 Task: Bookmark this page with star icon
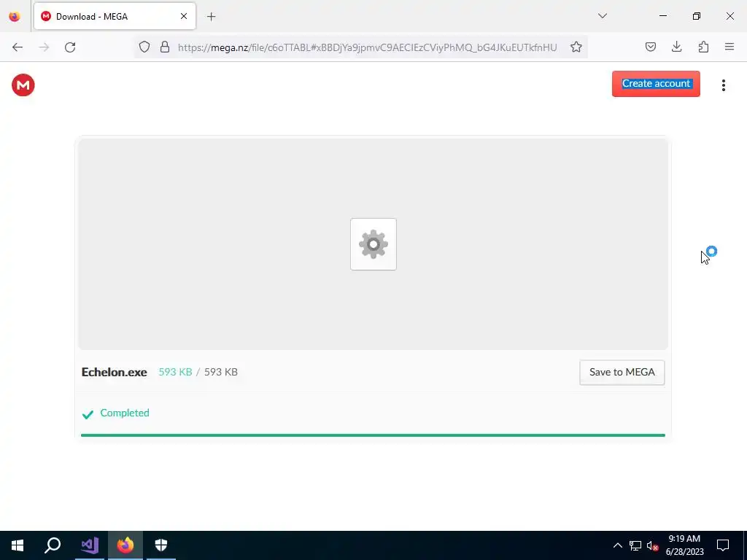576,47
